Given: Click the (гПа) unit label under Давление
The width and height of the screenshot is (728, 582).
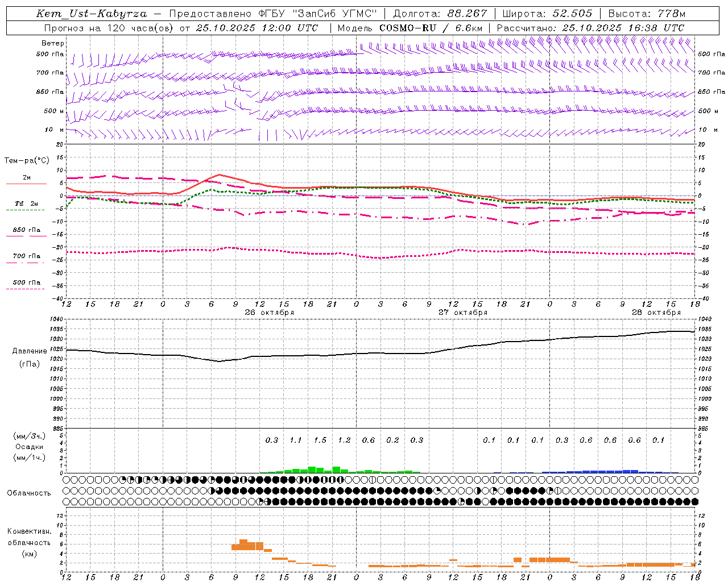Looking at the screenshot, I should (x=30, y=364).
